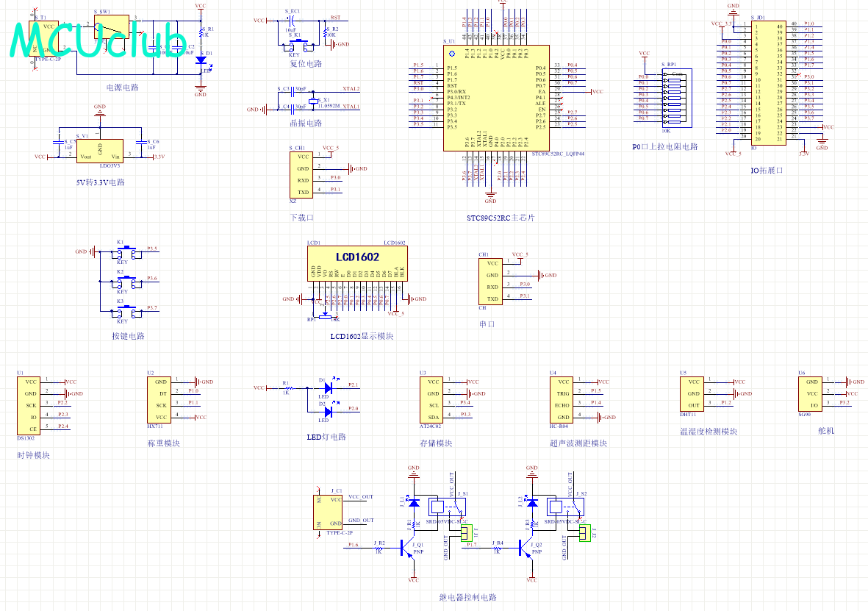Screen dimensions: 868x611
Task: Select the U3 AT24C02 storage component
Action: coord(431,400)
